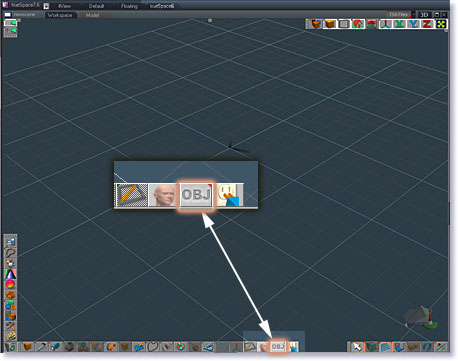Toggle the 3D view button
This screenshot has height=361, width=458.
pyautogui.click(x=424, y=15)
